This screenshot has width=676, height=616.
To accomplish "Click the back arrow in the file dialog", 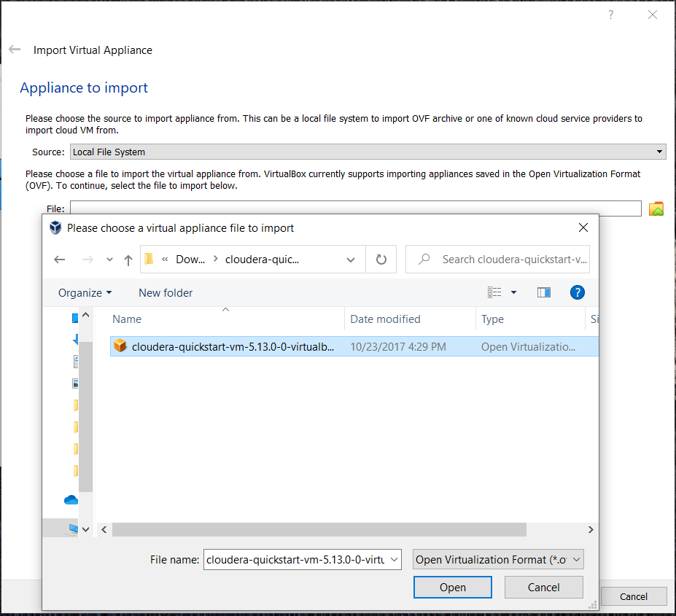I will pos(59,259).
